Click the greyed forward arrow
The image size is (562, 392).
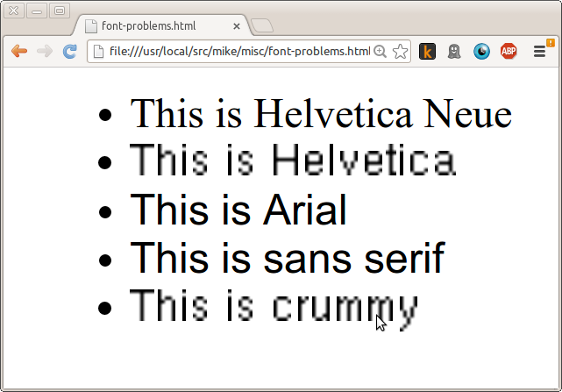point(45,51)
